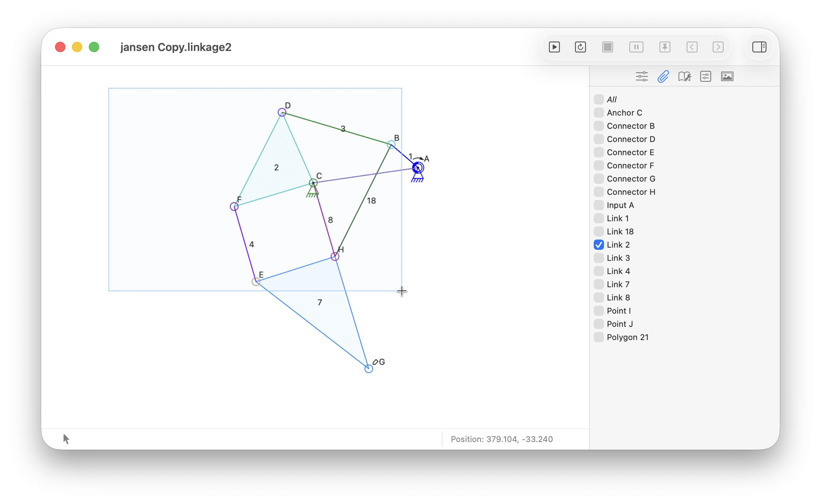Open the book-and-wrench inspector tab
821x504 pixels.
(684, 76)
